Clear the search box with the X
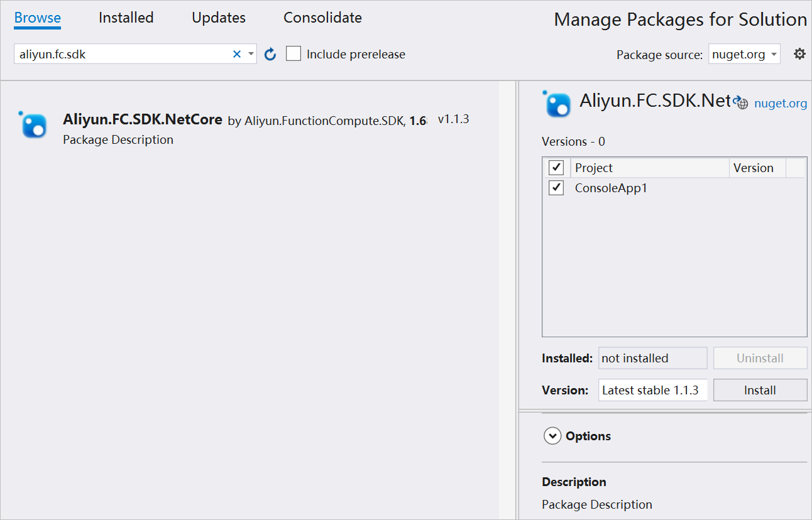Image resolution: width=812 pixels, height=520 pixels. [x=236, y=53]
